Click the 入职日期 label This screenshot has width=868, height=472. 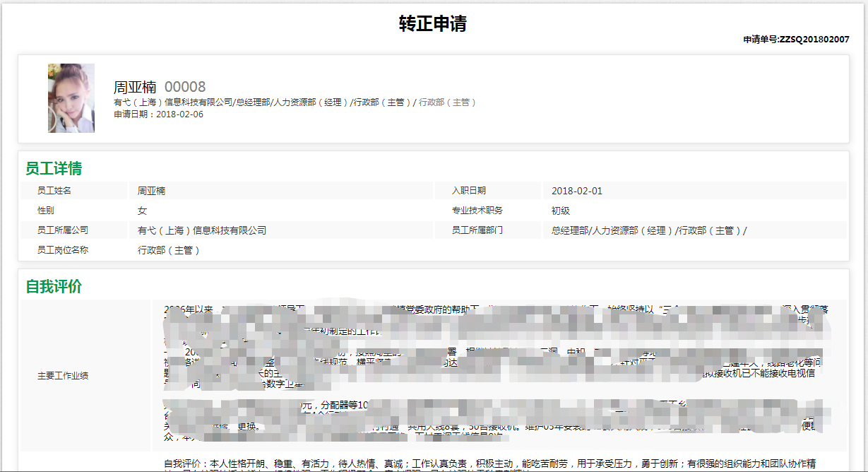[469, 191]
